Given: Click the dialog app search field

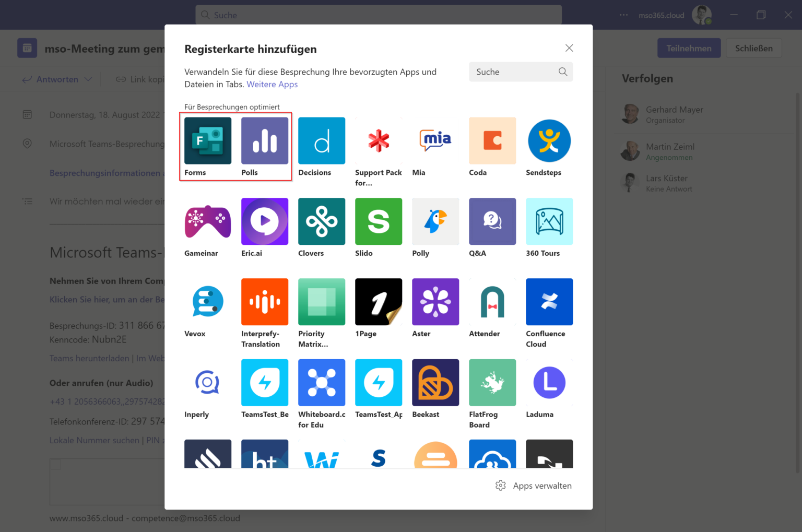Looking at the screenshot, I should click(520, 72).
